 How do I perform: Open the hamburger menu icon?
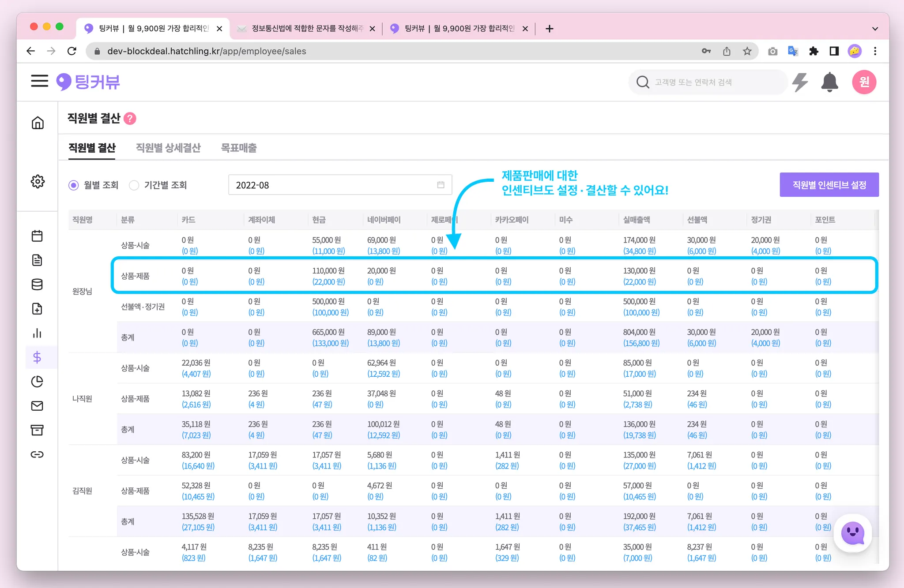coord(39,81)
